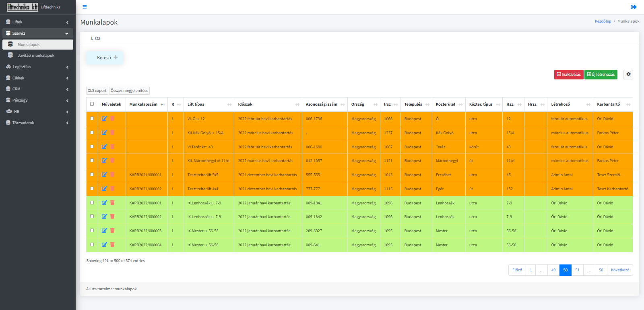Open Javítási munkalapok menu item

tap(38, 56)
